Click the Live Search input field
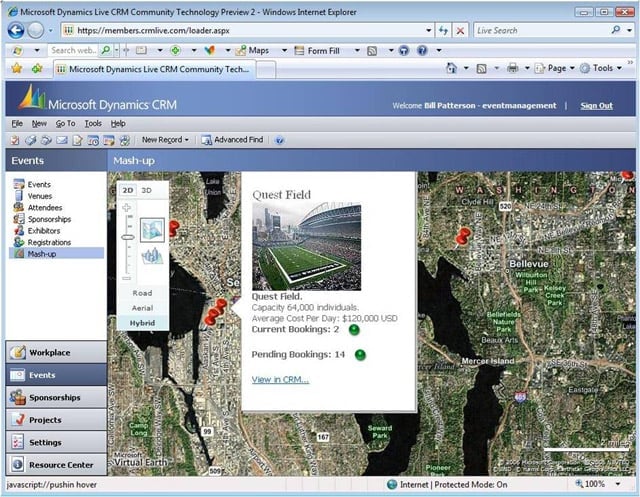Screen dimensions: 640x497 tap(542, 31)
